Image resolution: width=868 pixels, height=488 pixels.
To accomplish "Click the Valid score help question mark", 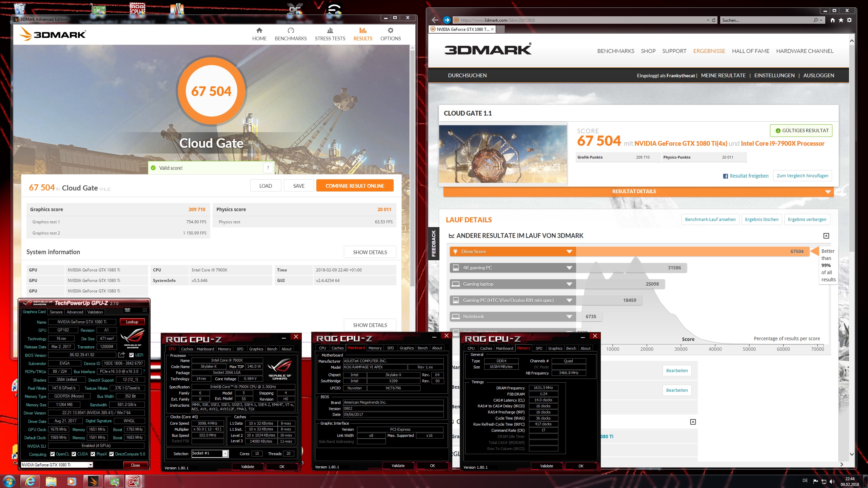I will 268,168.
